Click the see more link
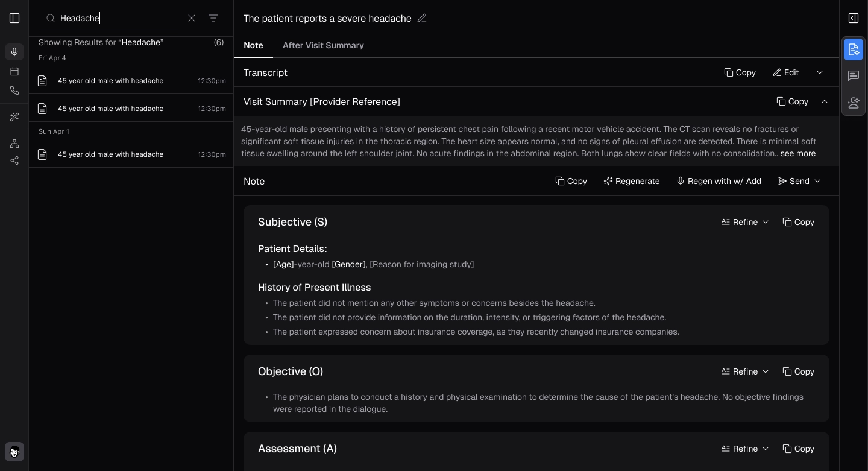Viewport: 868px width, 471px height. [797, 153]
